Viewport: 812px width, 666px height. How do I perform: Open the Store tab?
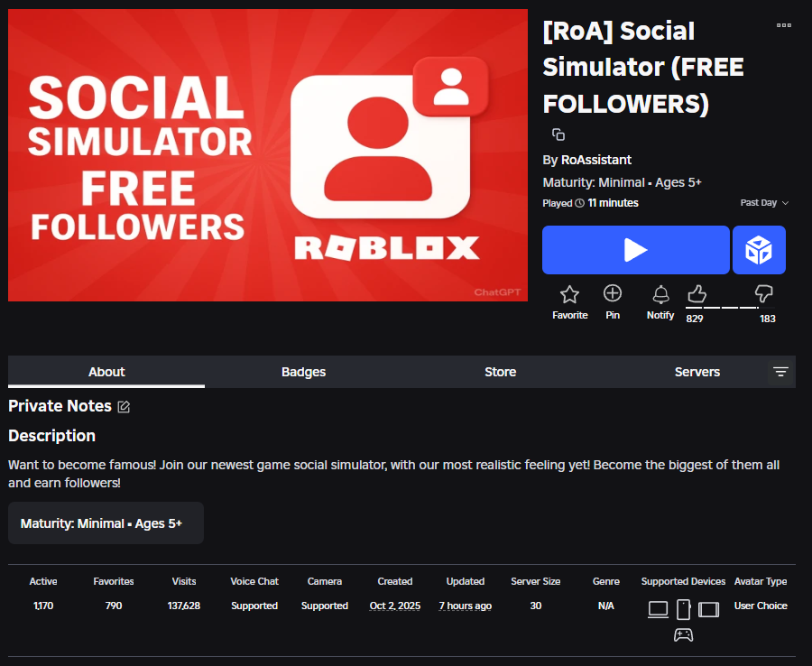point(500,372)
